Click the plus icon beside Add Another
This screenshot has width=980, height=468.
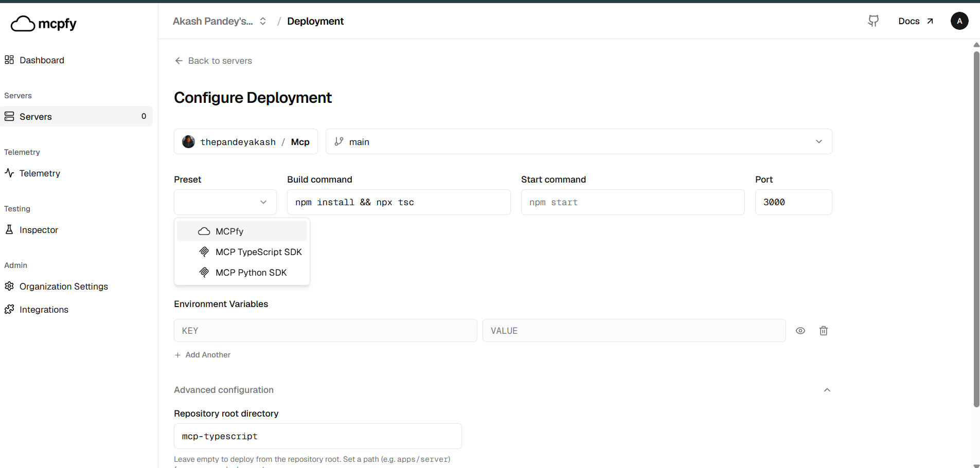coord(178,355)
